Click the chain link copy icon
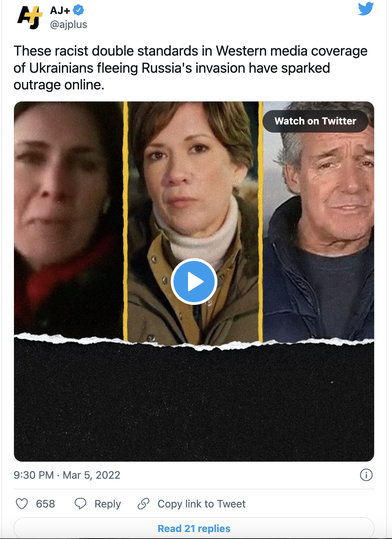This screenshot has width=392, height=539. [x=143, y=504]
